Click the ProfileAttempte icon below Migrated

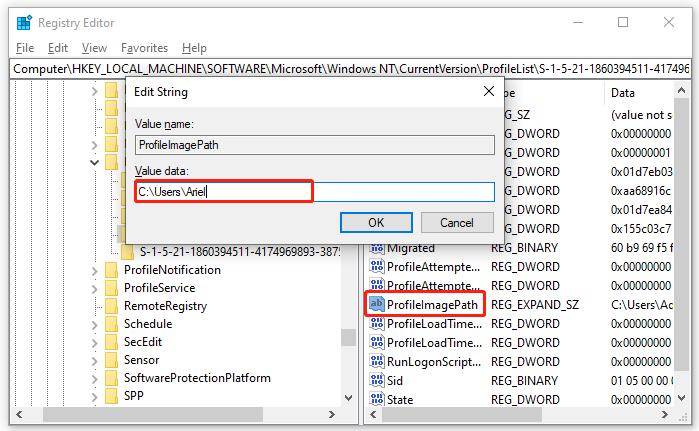click(x=377, y=267)
